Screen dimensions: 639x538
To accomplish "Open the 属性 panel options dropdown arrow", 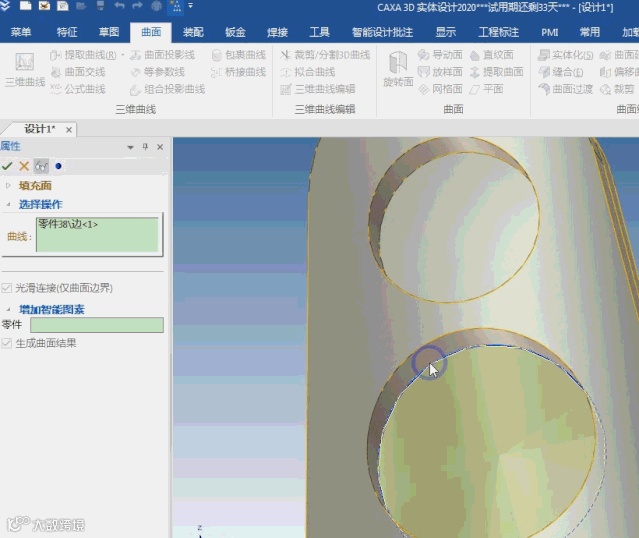I will click(x=130, y=147).
